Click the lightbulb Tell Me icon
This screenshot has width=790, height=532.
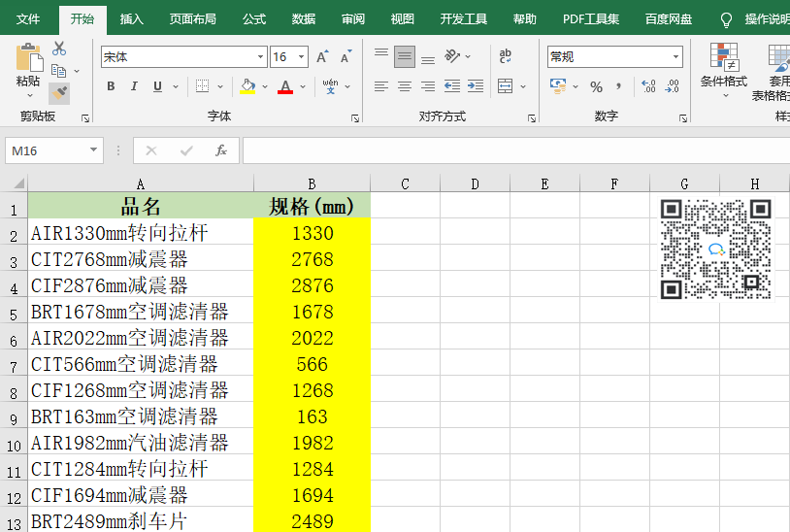tap(726, 19)
